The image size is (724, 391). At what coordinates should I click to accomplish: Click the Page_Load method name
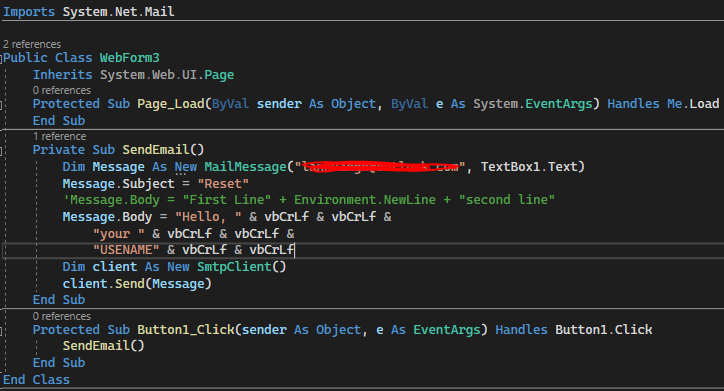click(x=171, y=104)
